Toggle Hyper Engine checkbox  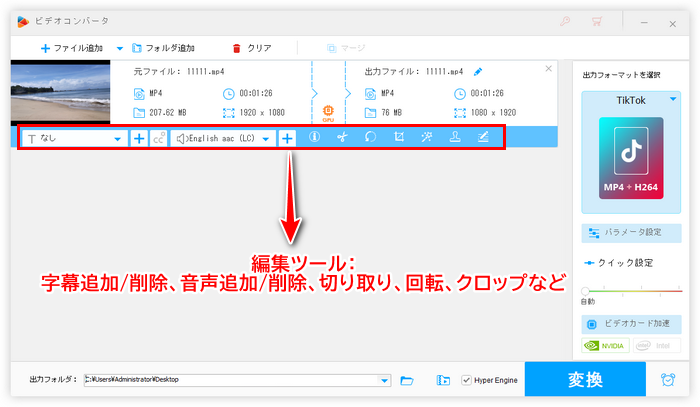[467, 380]
